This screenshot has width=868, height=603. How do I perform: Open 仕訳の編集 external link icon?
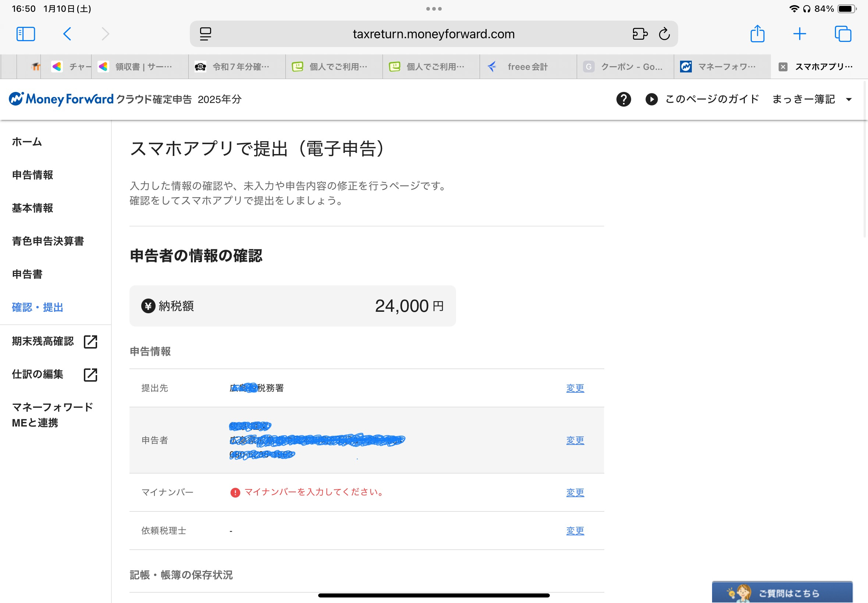pyautogui.click(x=90, y=375)
